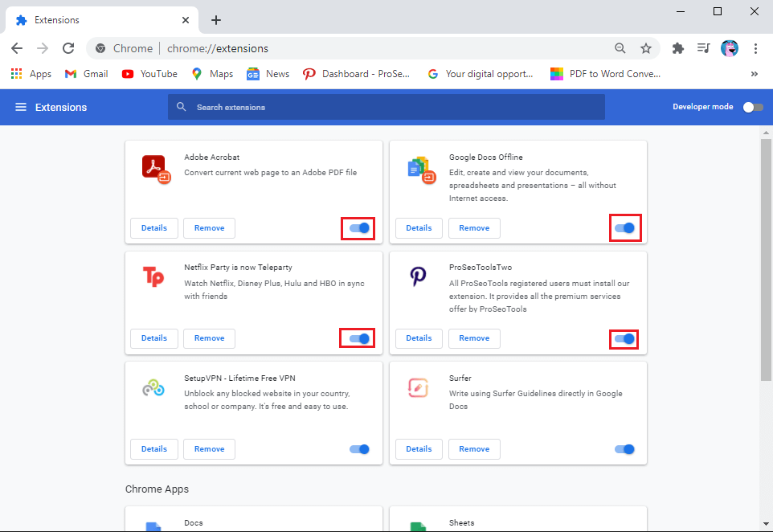Click the Surfer extension icon
This screenshot has width=773, height=532.
tap(419, 388)
